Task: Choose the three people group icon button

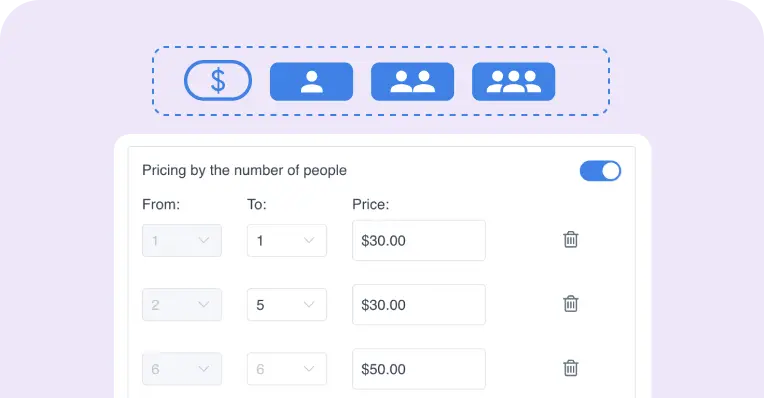Action: [x=514, y=81]
